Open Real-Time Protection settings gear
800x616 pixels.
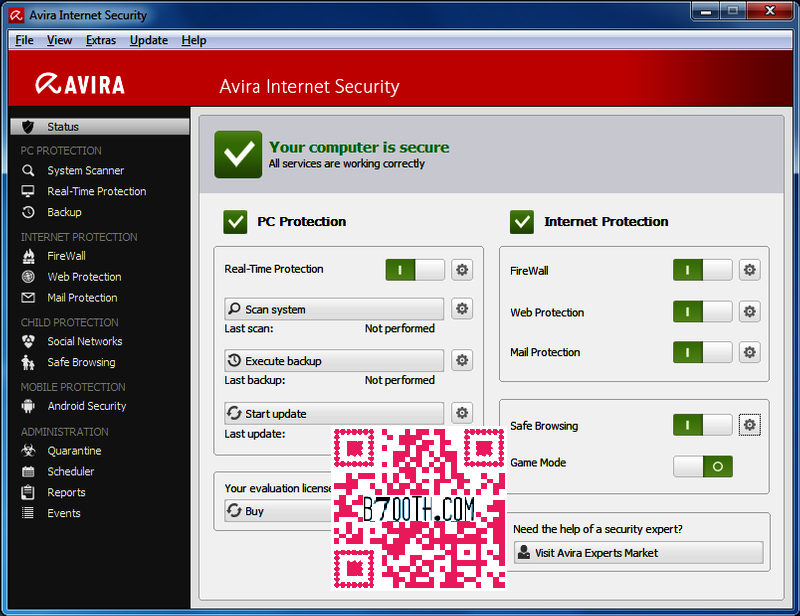tap(462, 269)
